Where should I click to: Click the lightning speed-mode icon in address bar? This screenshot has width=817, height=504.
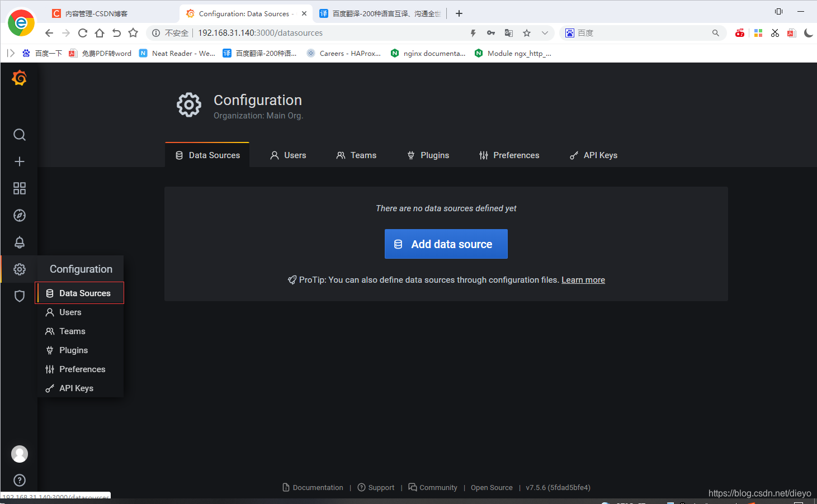click(x=473, y=33)
